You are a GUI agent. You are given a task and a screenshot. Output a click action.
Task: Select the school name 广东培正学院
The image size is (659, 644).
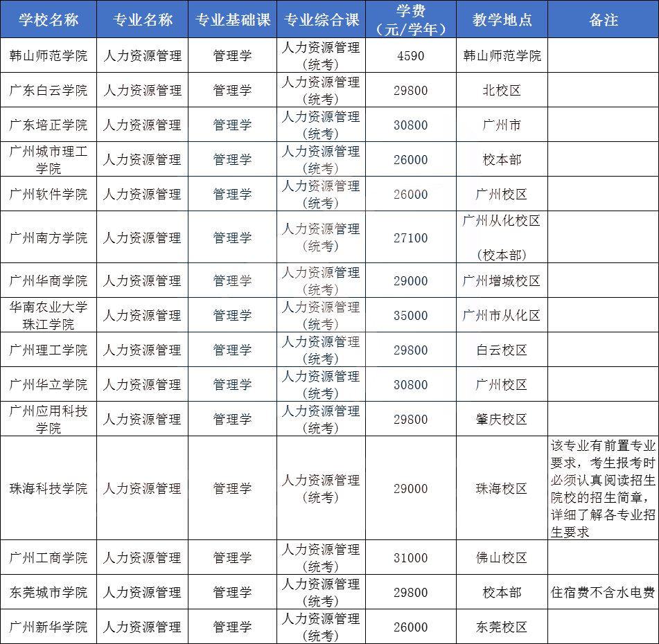click(x=49, y=125)
